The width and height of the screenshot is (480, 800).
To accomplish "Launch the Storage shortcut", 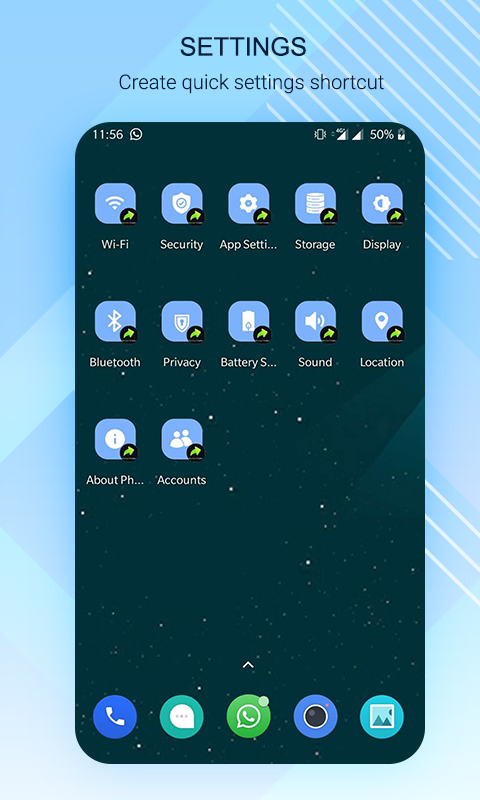I will tap(316, 204).
